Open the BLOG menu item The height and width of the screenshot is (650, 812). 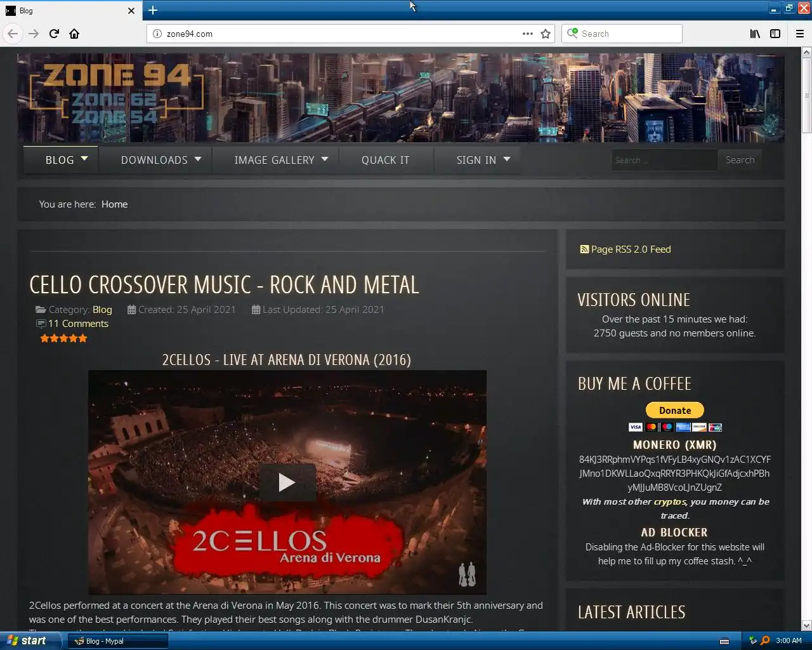(60, 160)
